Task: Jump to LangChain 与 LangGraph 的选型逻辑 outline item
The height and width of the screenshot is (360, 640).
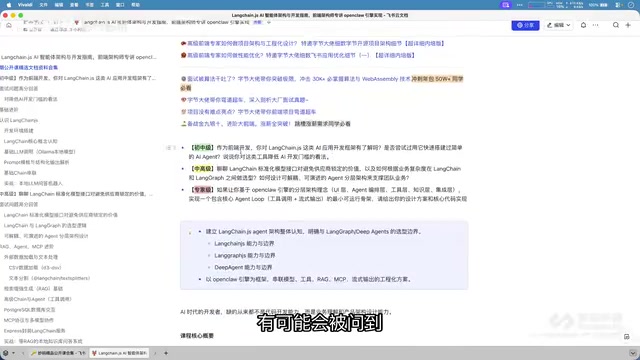Action: 45,225
